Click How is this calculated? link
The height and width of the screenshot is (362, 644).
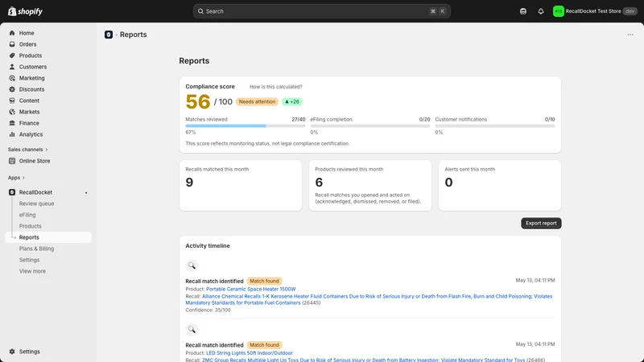275,87
